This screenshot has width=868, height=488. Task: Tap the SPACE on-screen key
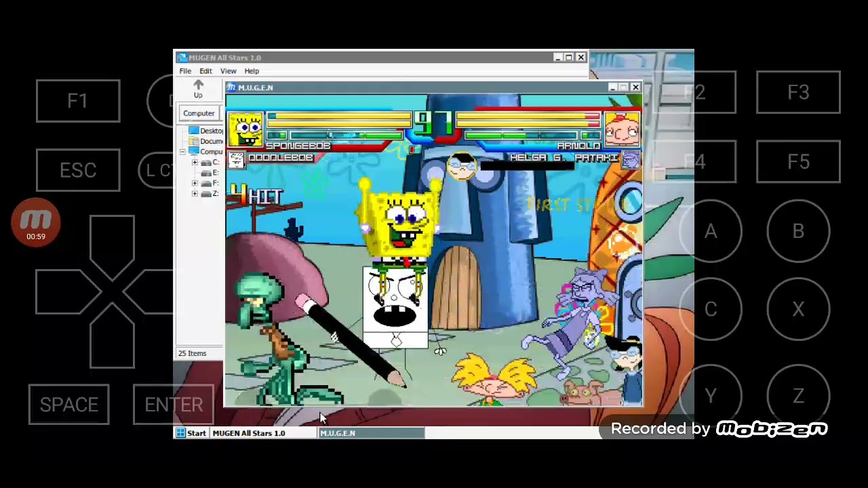coord(68,405)
